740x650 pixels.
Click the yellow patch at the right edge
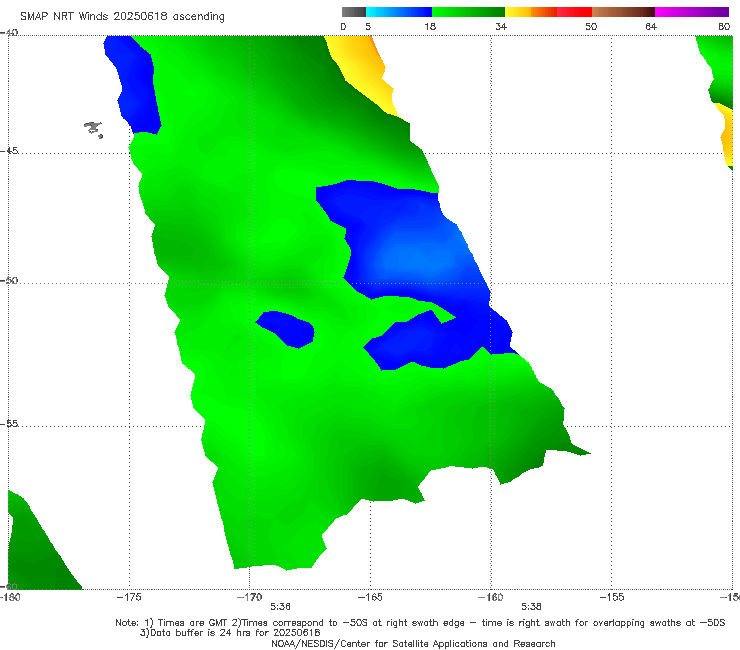(727, 135)
